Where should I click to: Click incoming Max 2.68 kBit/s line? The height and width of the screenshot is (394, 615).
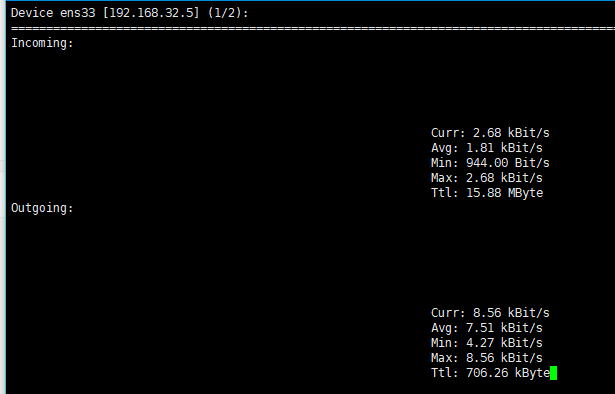pos(487,178)
